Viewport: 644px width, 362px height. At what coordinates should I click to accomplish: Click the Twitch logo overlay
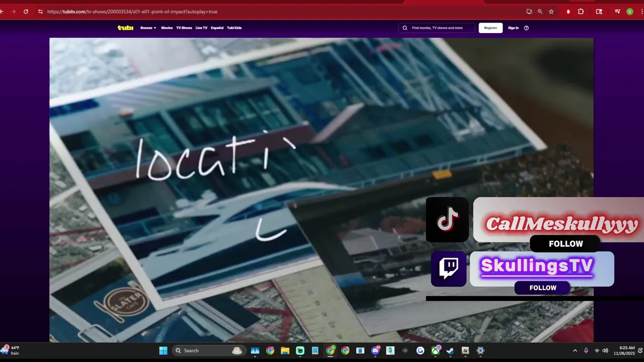pyautogui.click(x=449, y=269)
